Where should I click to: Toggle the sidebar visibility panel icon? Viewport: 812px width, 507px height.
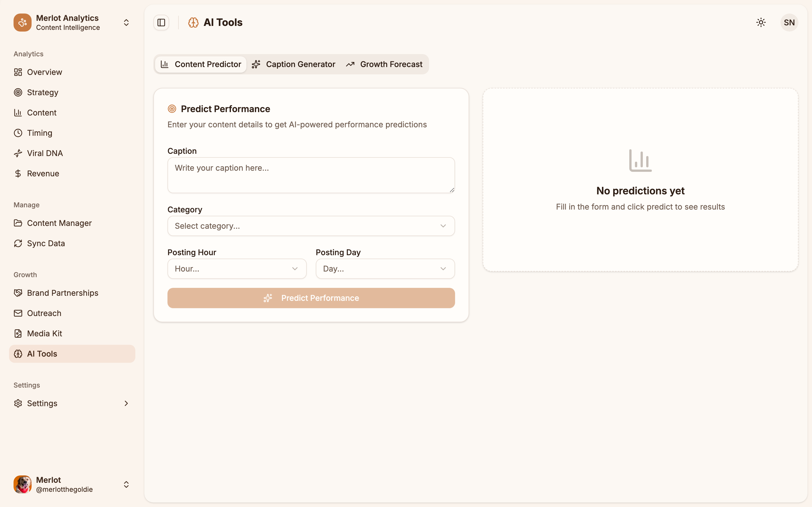tap(161, 23)
